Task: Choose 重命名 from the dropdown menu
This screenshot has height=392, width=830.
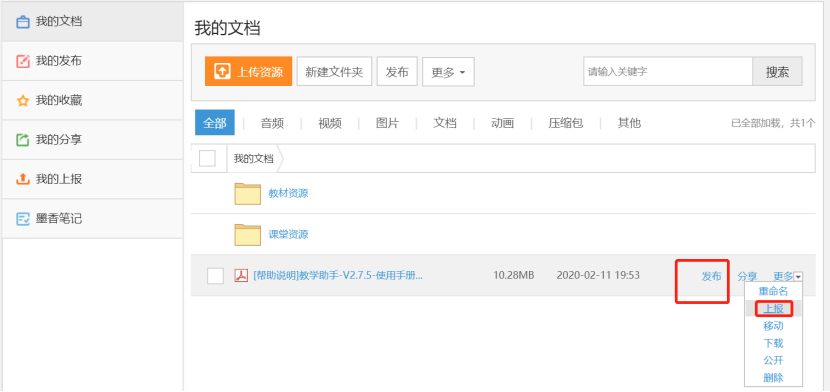Action: [x=773, y=291]
